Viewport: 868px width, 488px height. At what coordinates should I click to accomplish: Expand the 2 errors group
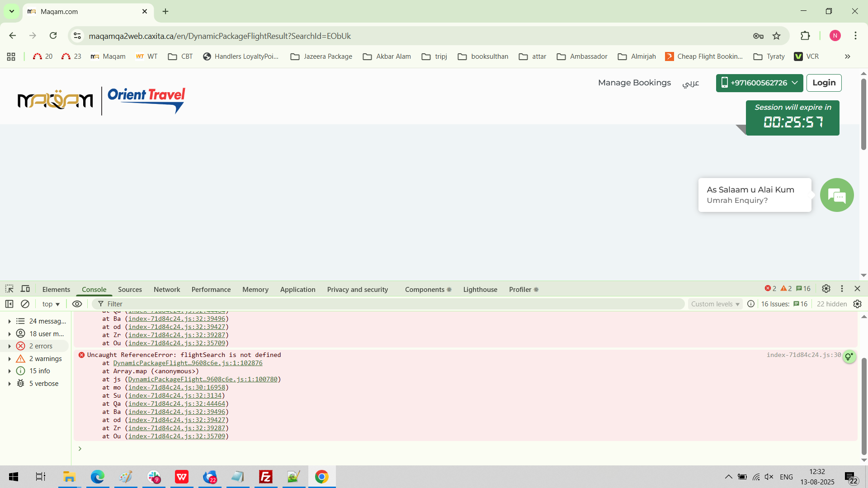(x=9, y=346)
